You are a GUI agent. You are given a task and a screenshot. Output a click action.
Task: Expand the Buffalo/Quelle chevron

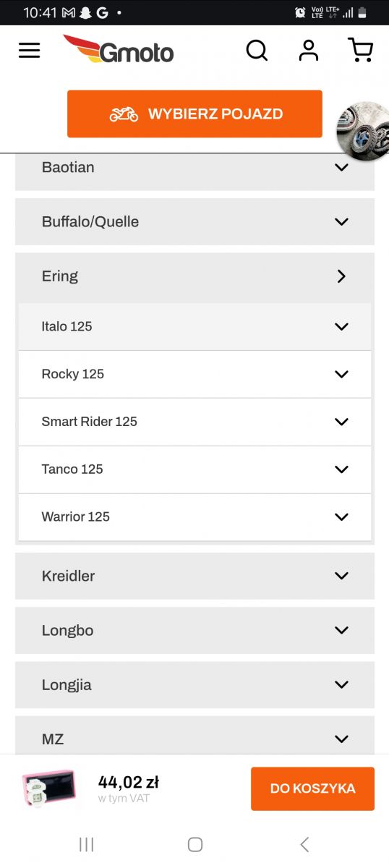click(x=341, y=221)
